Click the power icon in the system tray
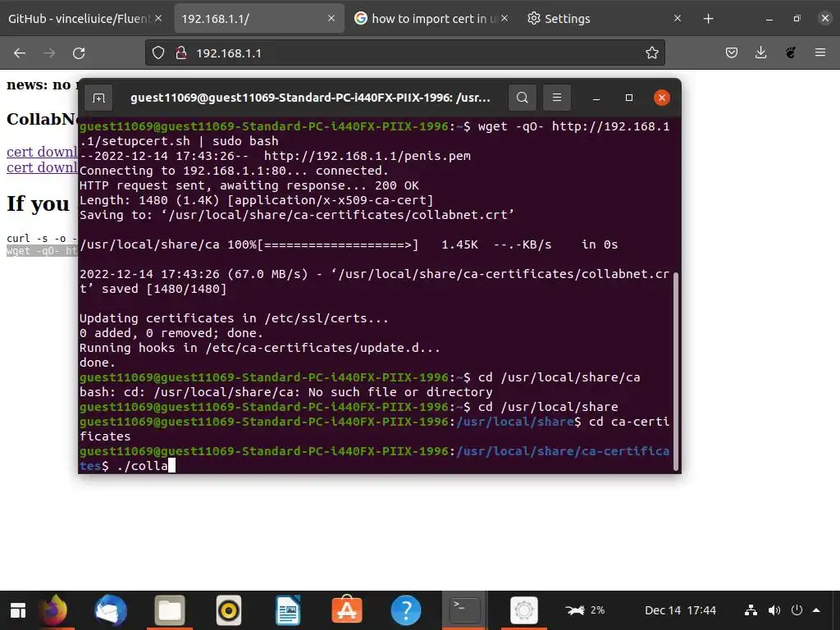This screenshot has width=840, height=630. point(797,610)
